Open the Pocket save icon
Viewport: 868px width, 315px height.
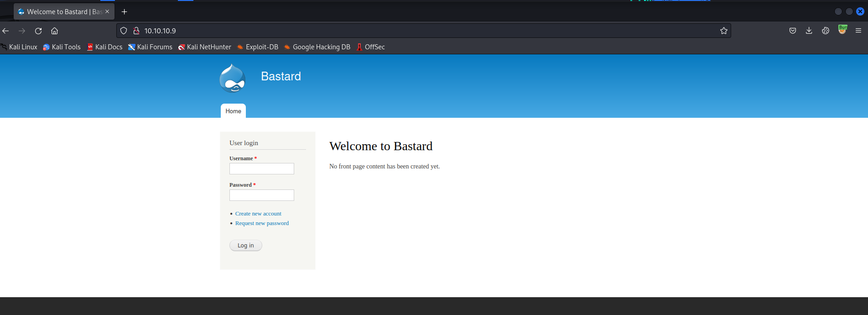(793, 31)
